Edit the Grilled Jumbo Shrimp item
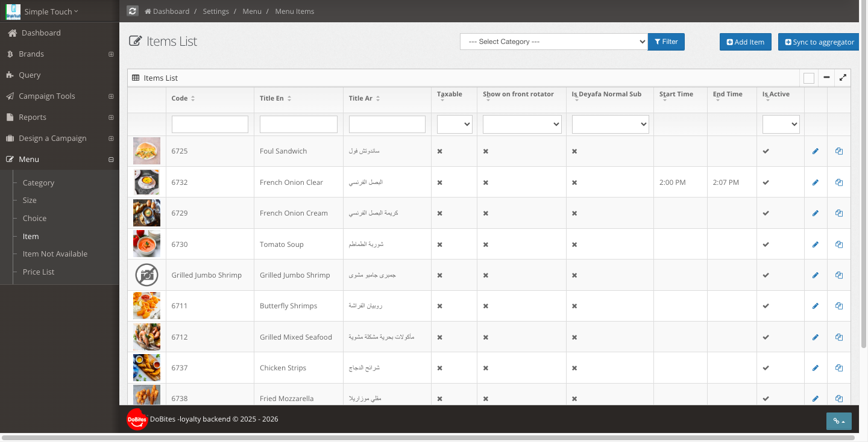868x442 pixels. (816, 275)
